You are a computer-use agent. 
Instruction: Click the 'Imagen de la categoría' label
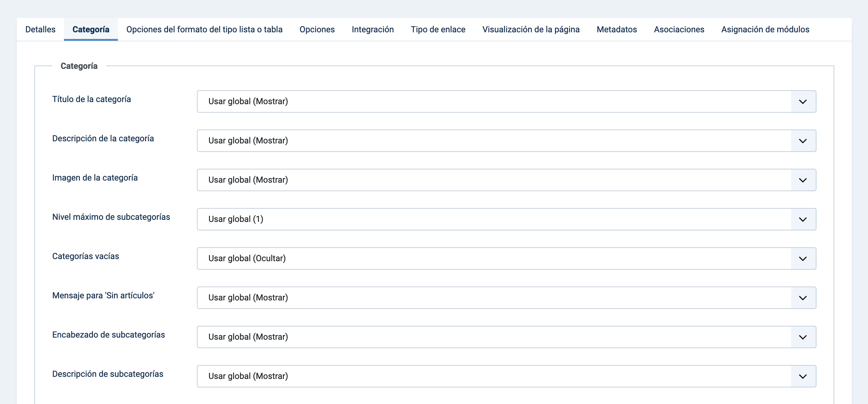[95, 178]
